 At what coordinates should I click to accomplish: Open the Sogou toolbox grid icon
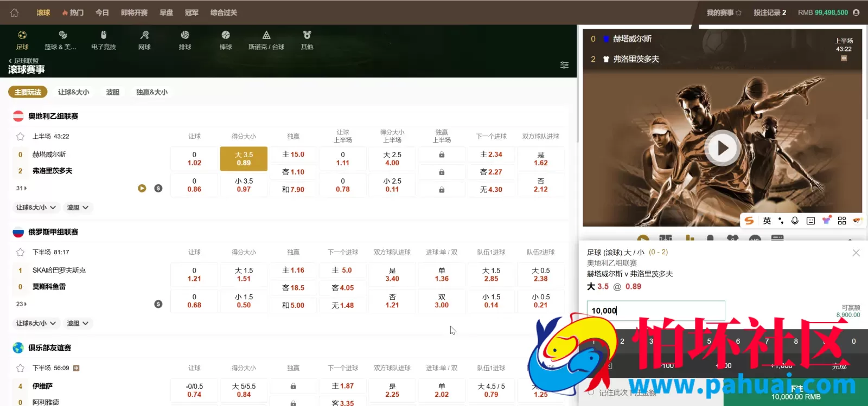pos(842,221)
